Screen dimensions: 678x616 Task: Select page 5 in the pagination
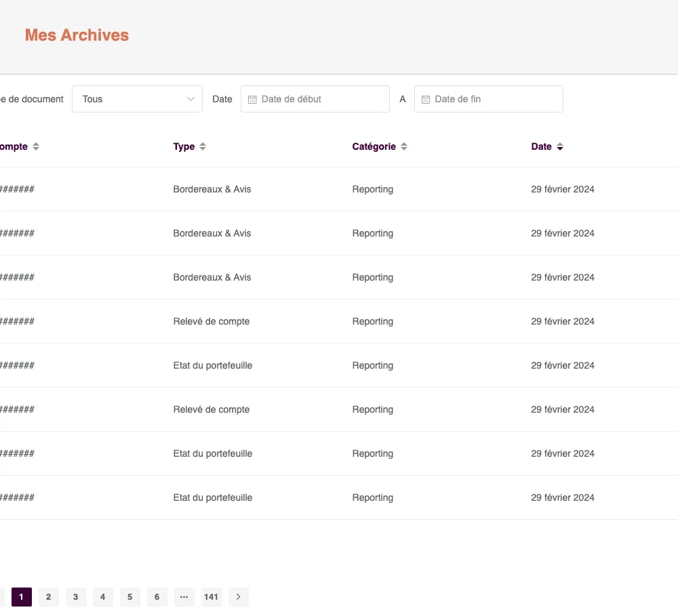point(129,597)
